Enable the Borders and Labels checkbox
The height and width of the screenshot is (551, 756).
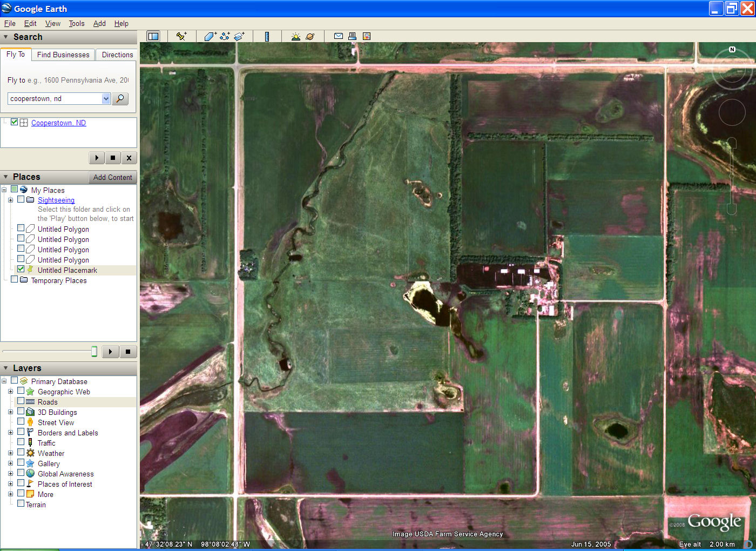21,432
